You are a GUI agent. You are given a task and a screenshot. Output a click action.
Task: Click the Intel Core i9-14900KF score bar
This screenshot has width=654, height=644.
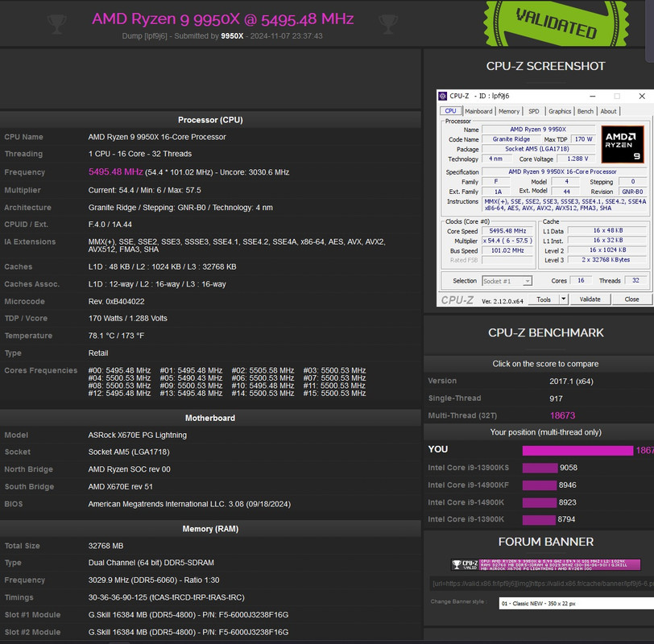pos(540,485)
